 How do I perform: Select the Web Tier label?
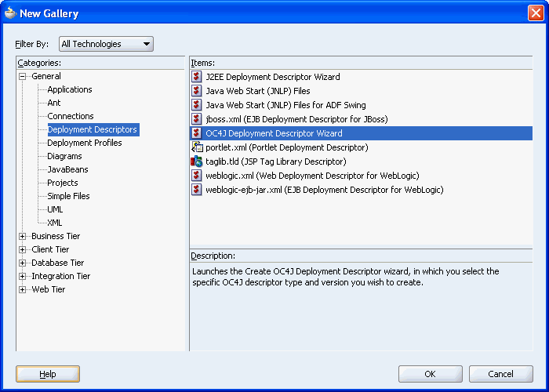coord(49,289)
